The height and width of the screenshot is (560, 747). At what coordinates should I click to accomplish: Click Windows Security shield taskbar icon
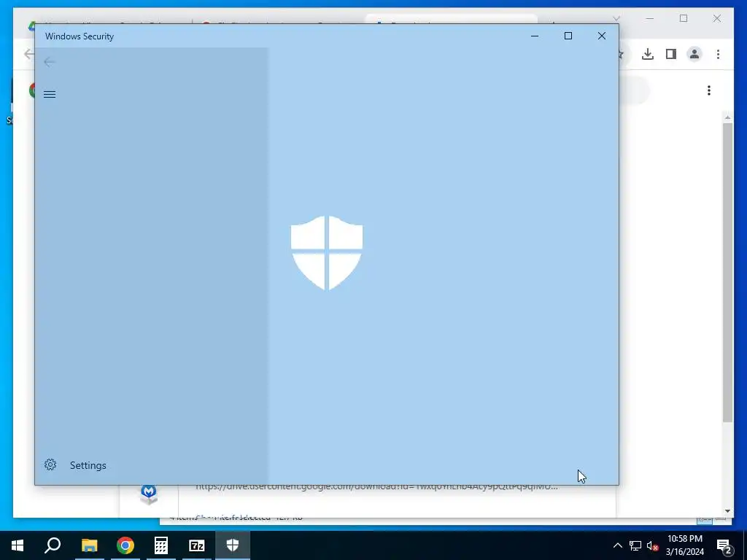tap(233, 545)
